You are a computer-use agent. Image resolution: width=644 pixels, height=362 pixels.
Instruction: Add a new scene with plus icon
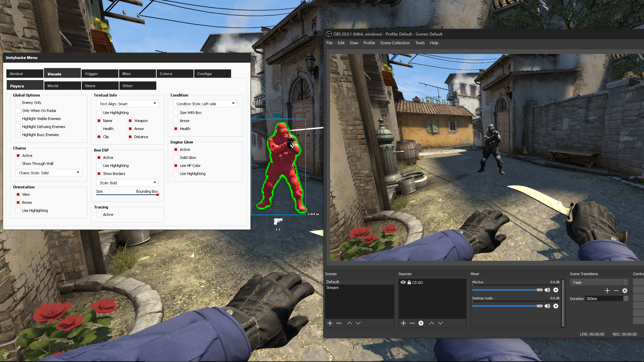(330, 323)
